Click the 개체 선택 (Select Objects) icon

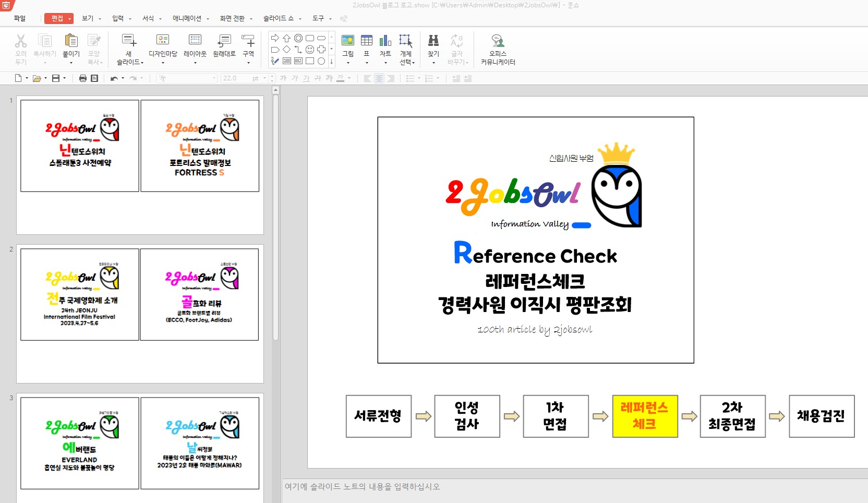pos(406,41)
